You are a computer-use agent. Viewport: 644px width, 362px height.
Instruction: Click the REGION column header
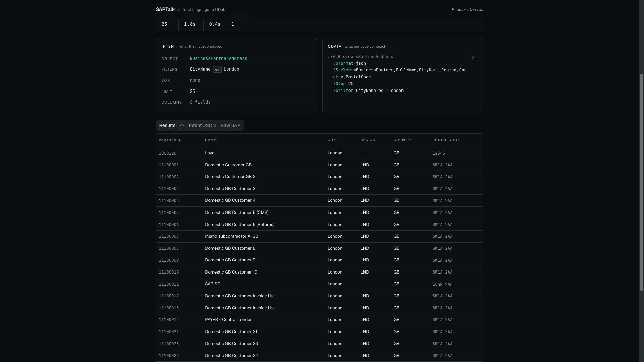pos(368,140)
